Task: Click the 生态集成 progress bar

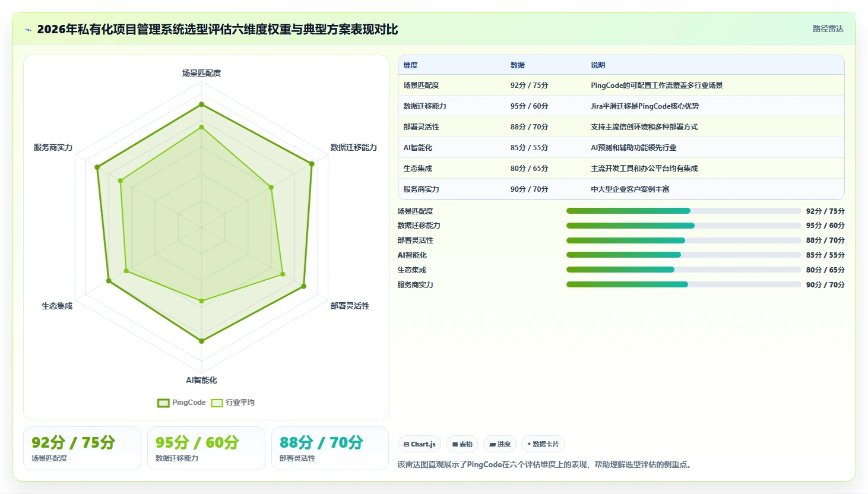Action: [x=684, y=270]
